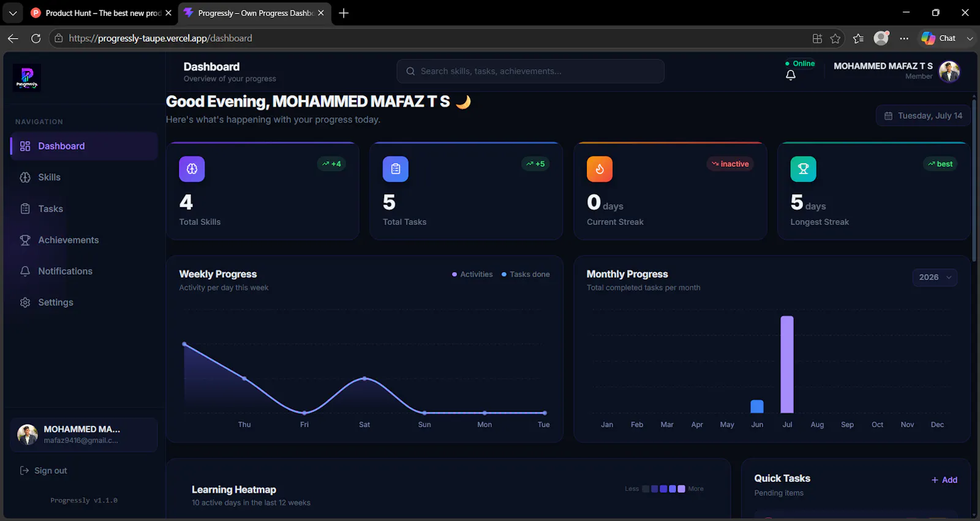
Task: Open a new browser tab
Action: pyautogui.click(x=344, y=13)
